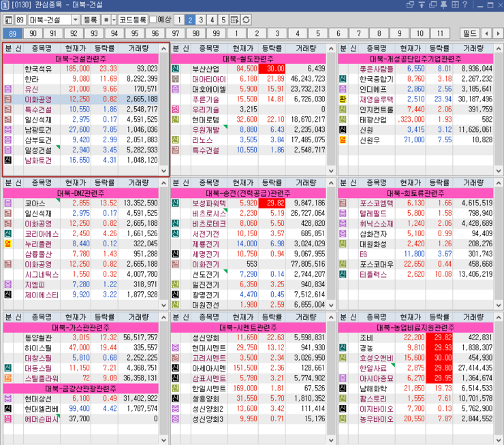
Task: Click the 환 badge on the 재영솔루텍 row
Action: pyautogui.click(x=343, y=99)
